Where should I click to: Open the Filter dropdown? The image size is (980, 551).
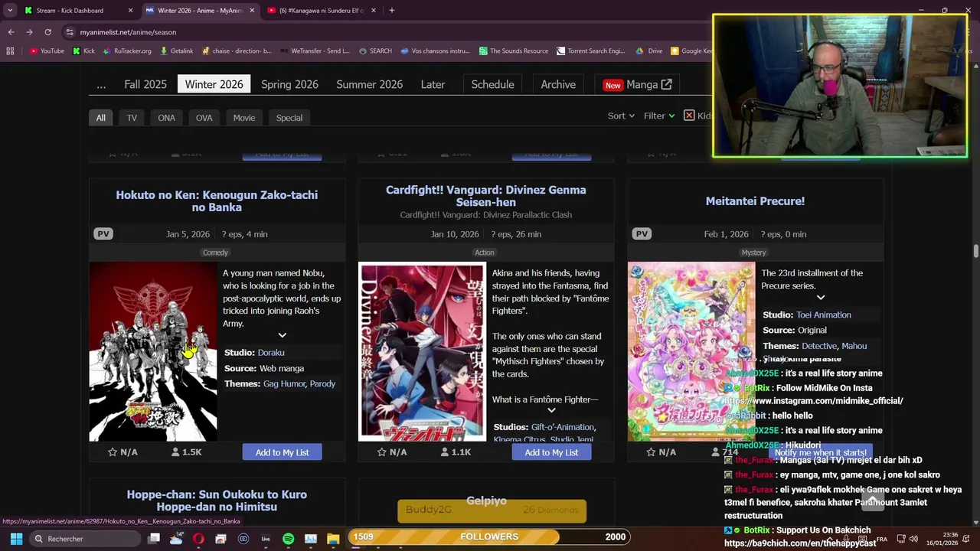(659, 116)
